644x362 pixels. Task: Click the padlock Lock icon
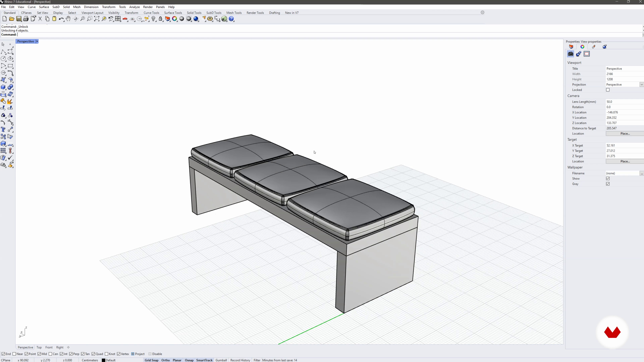[160, 19]
